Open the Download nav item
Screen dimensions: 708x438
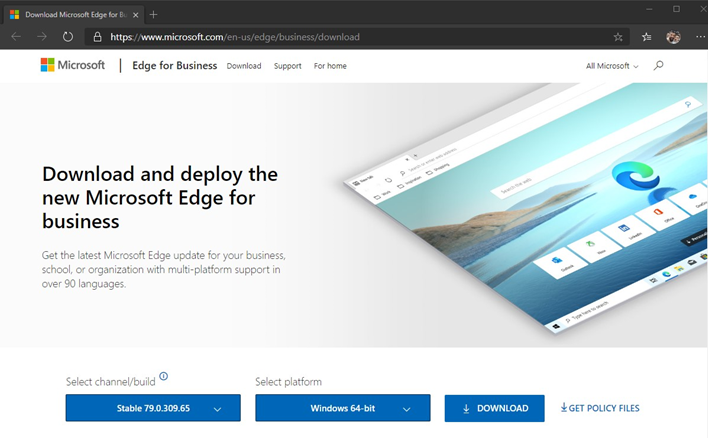coord(244,66)
